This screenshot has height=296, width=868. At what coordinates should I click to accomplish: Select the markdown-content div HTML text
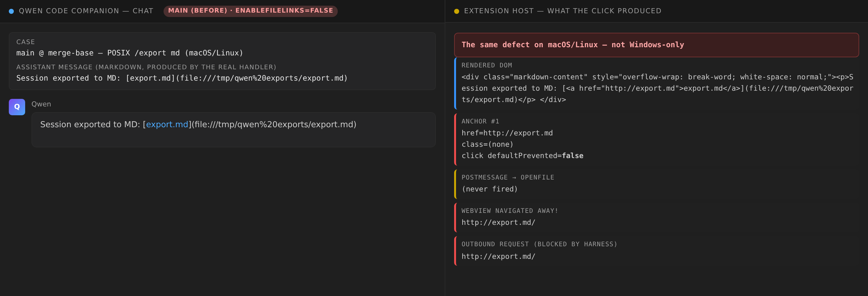(x=657, y=88)
